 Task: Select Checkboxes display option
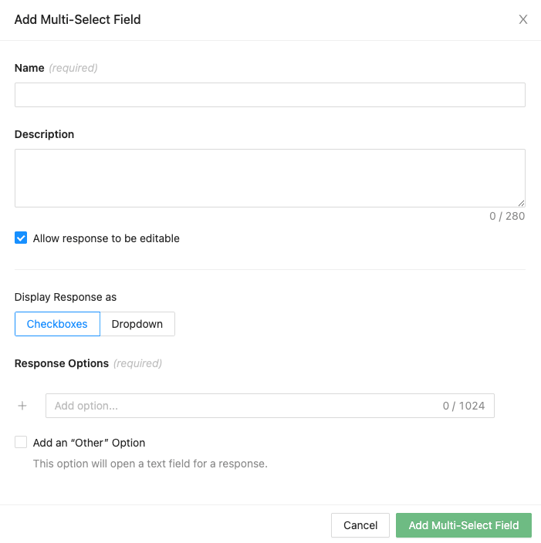[57, 324]
